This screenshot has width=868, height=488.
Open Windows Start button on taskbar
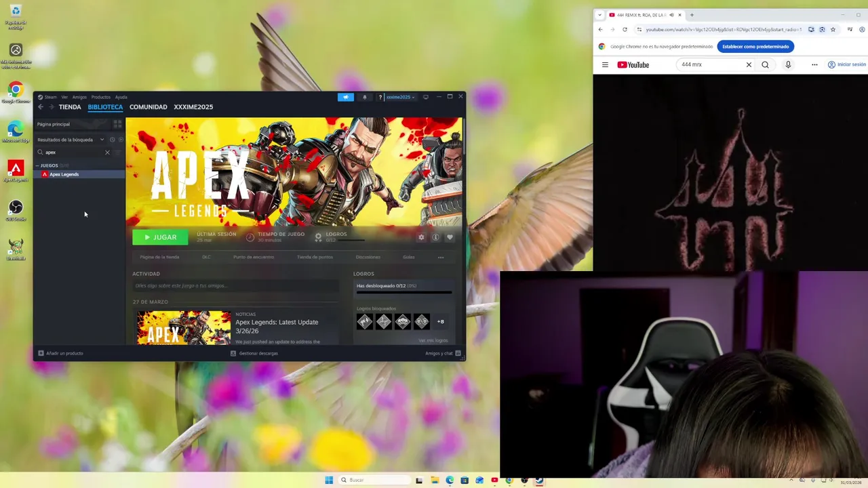[x=329, y=481]
